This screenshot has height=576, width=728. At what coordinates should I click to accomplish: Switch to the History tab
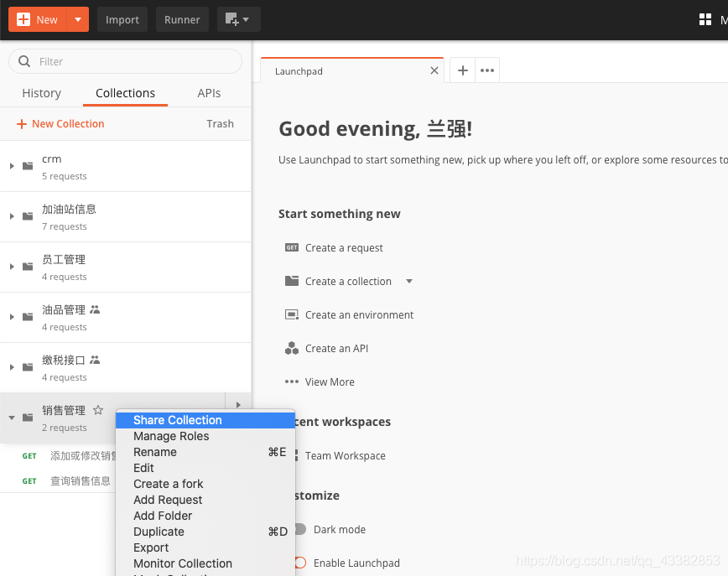pyautogui.click(x=42, y=93)
